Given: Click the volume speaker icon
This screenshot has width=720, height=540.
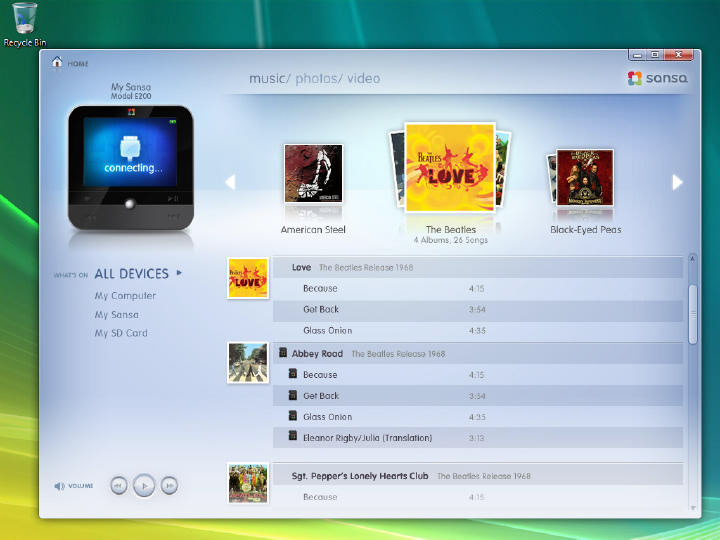Looking at the screenshot, I should click(59, 486).
